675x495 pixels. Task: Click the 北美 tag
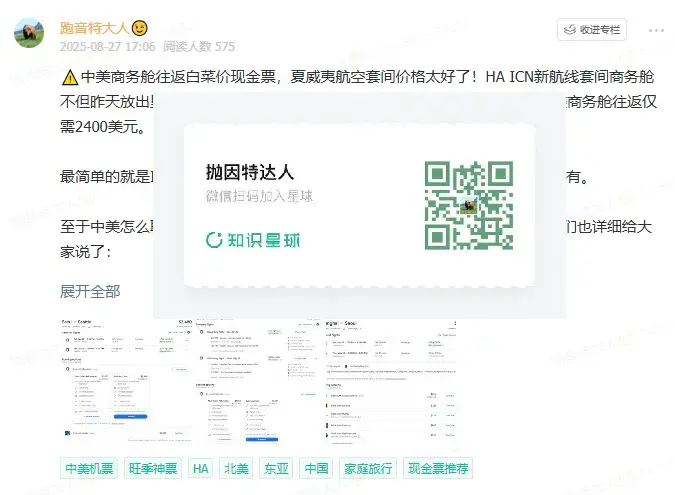point(236,468)
